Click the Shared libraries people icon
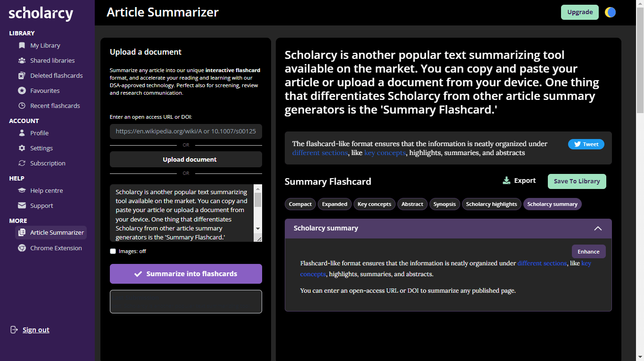This screenshot has height=361, width=644. [22, 60]
